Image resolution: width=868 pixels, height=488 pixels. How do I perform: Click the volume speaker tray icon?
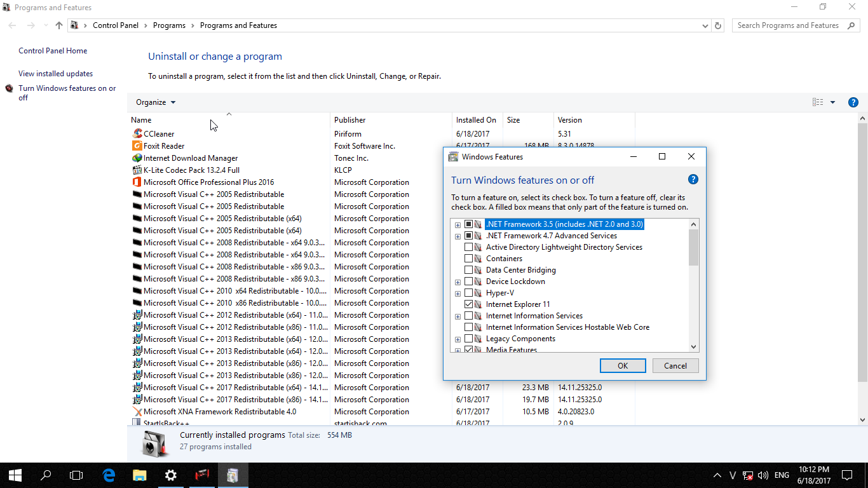pyautogui.click(x=763, y=475)
